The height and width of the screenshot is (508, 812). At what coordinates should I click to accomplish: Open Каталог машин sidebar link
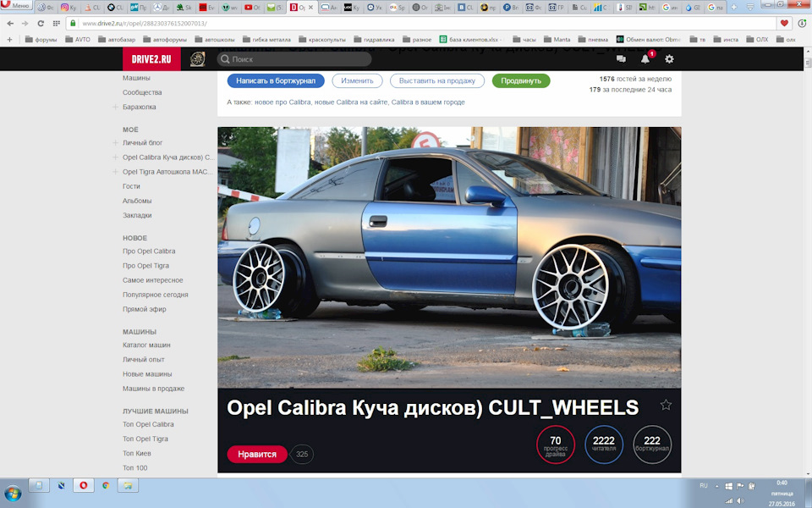146,345
